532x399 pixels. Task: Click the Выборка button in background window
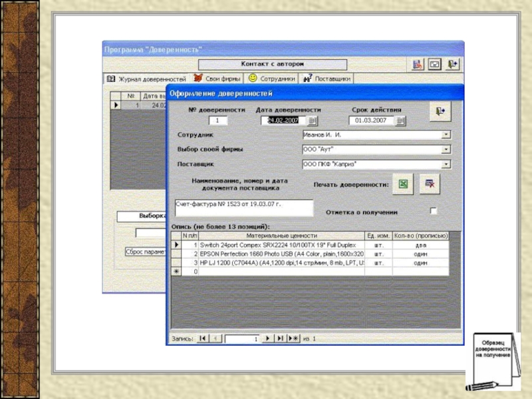point(142,217)
